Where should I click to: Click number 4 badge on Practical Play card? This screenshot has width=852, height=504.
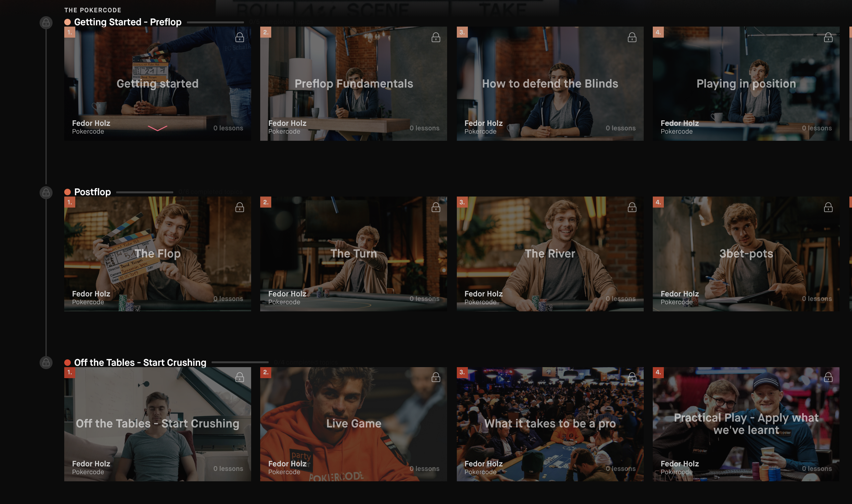[658, 372]
